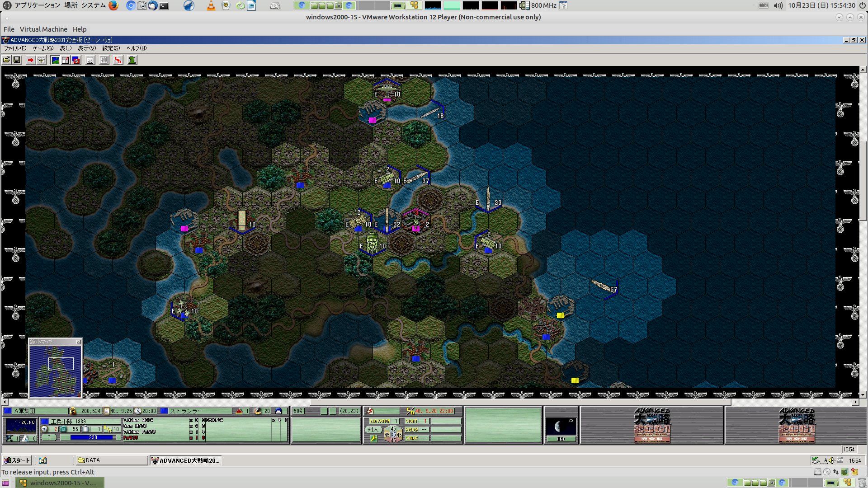Viewport: 868px width, 488px height.
Task: Click the yellow-flagged harbor on the east coast
Action: (561, 307)
